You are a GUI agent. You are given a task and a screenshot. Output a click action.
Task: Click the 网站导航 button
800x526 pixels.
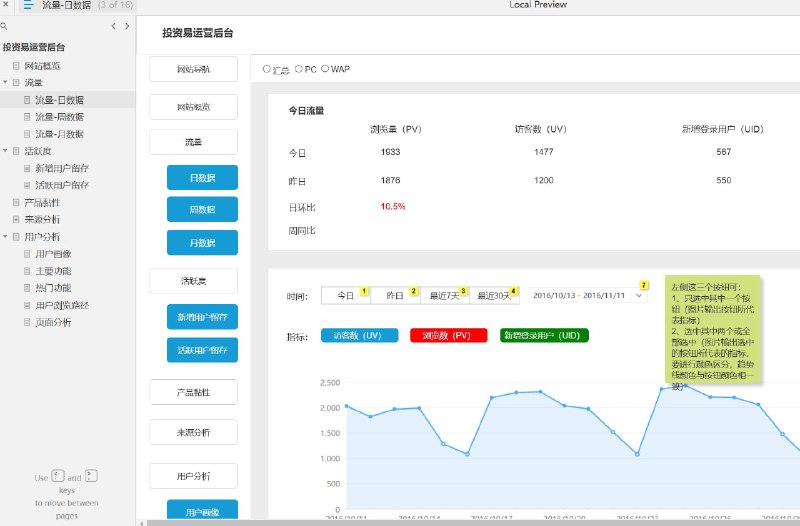click(x=193, y=69)
